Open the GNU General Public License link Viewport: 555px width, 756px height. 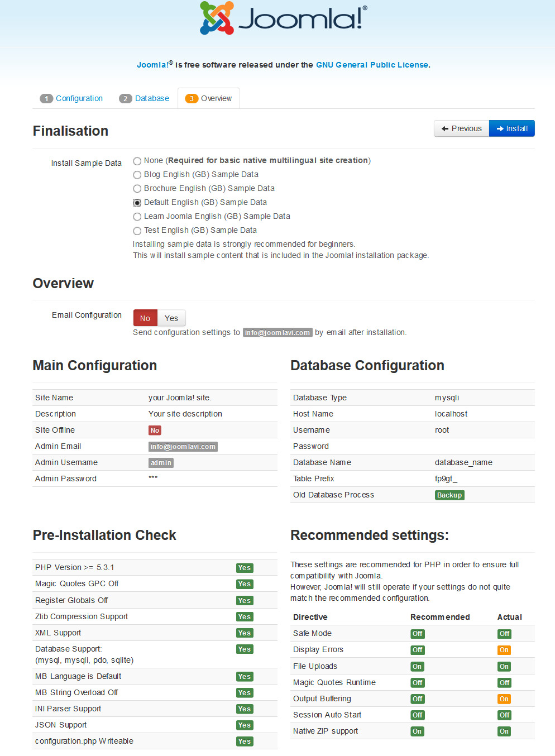click(x=372, y=65)
